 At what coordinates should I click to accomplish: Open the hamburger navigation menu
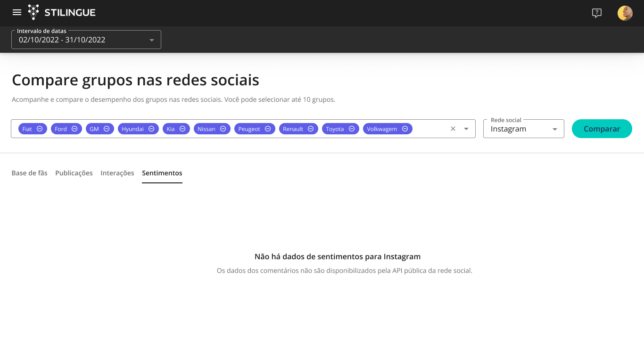click(17, 13)
